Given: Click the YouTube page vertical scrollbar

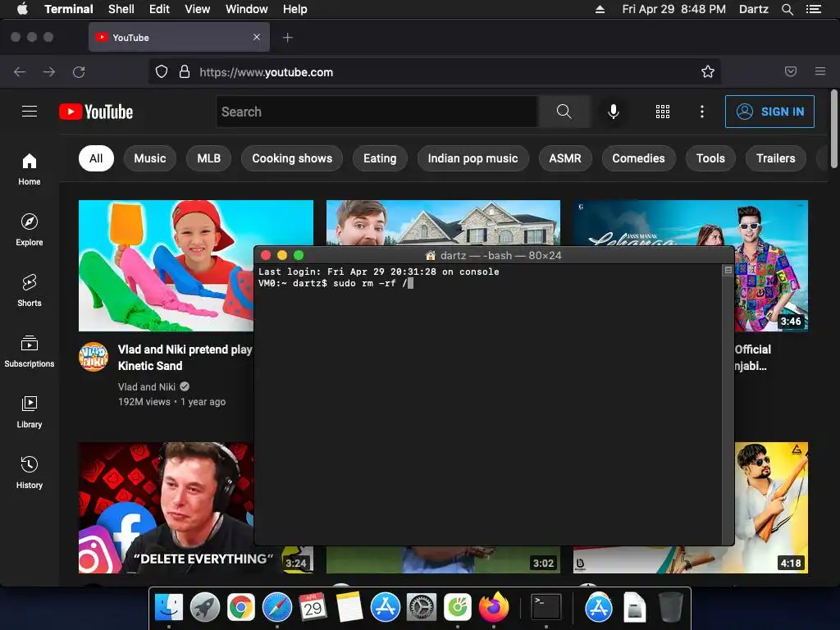Looking at the screenshot, I should (833, 129).
